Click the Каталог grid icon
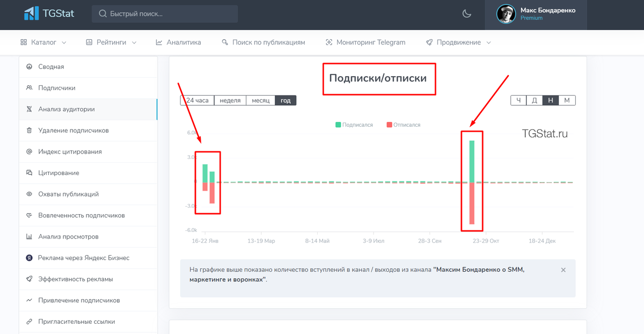The image size is (644, 334). click(24, 42)
